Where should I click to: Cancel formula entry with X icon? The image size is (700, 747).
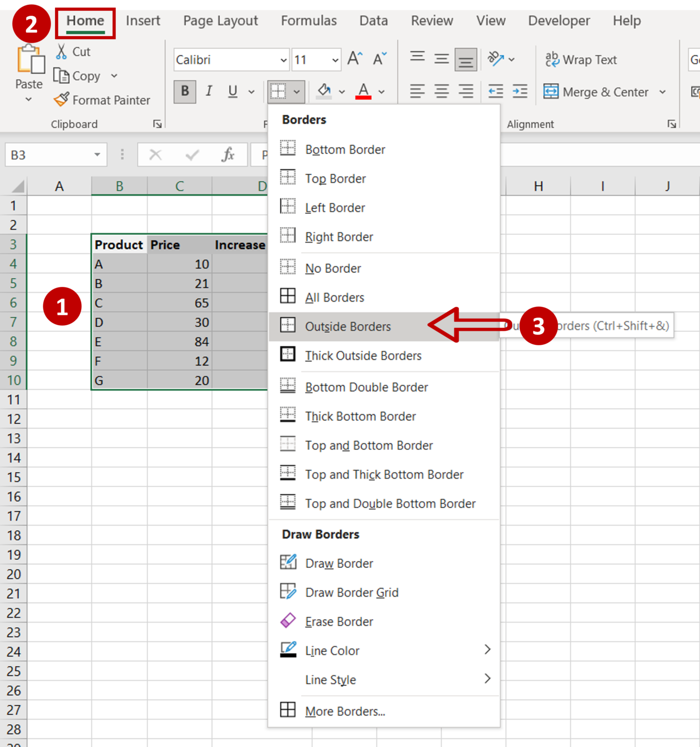[x=155, y=155]
